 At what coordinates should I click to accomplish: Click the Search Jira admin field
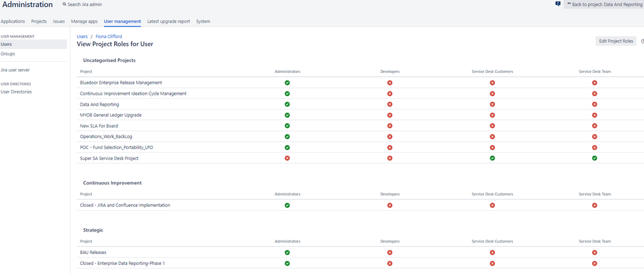coord(85,5)
